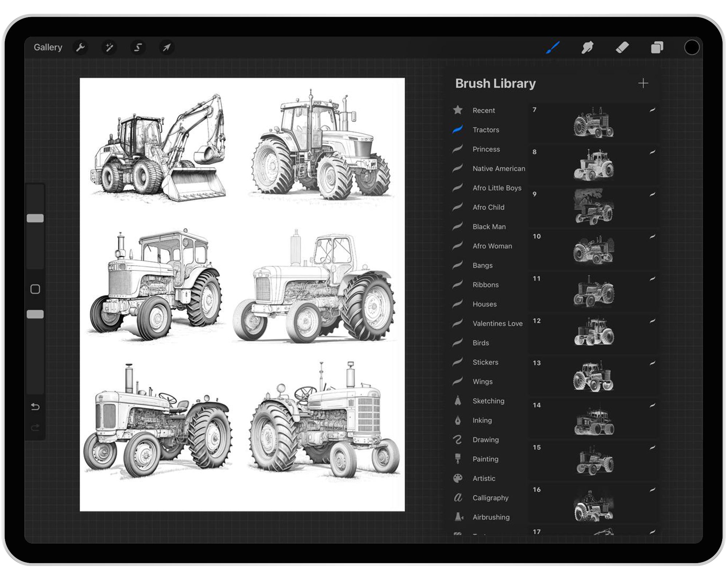Tap the sidebar Modify square button

35,289
